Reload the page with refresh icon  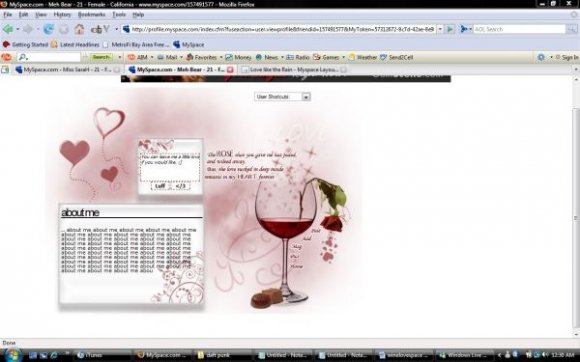[48, 29]
